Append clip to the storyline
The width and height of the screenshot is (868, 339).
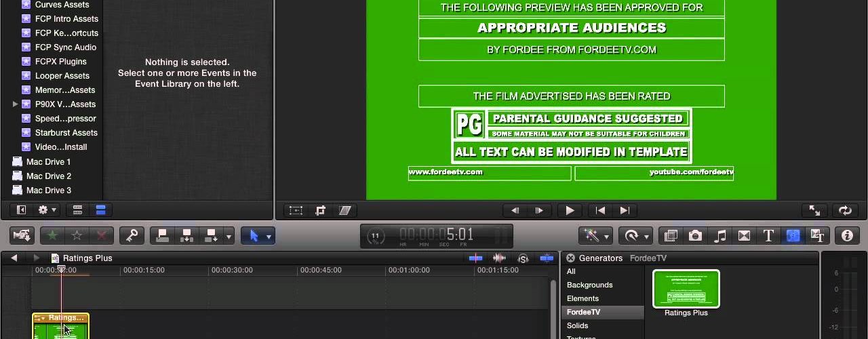click(211, 235)
